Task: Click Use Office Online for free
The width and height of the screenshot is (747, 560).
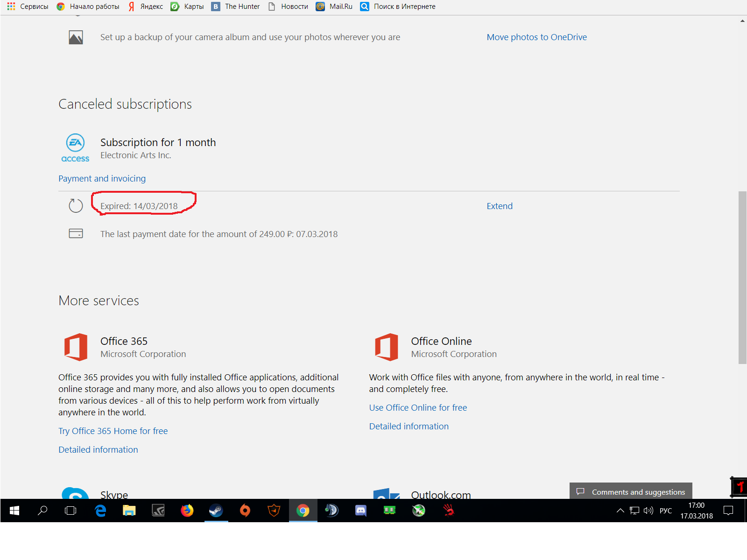Action: (x=418, y=408)
